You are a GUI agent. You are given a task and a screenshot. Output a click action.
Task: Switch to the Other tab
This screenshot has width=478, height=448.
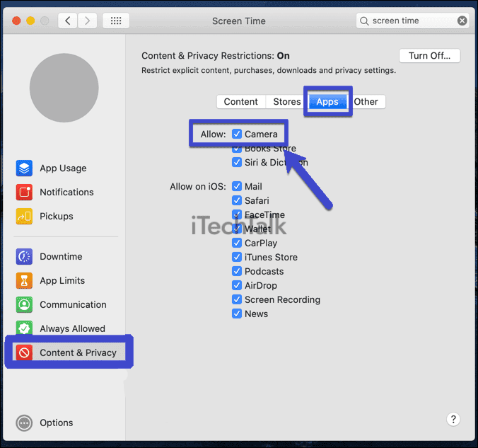point(366,102)
